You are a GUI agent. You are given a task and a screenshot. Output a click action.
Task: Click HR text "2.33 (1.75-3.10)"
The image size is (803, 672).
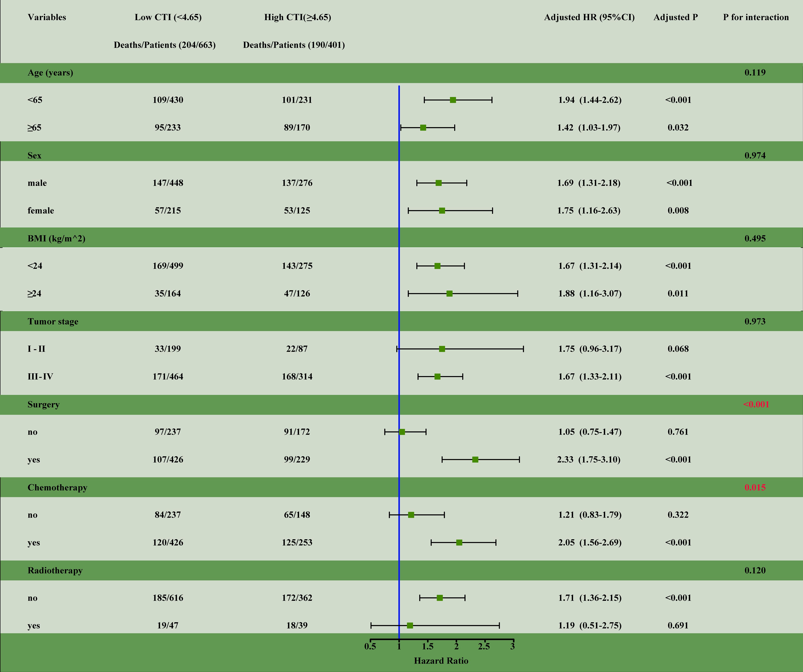pos(588,460)
